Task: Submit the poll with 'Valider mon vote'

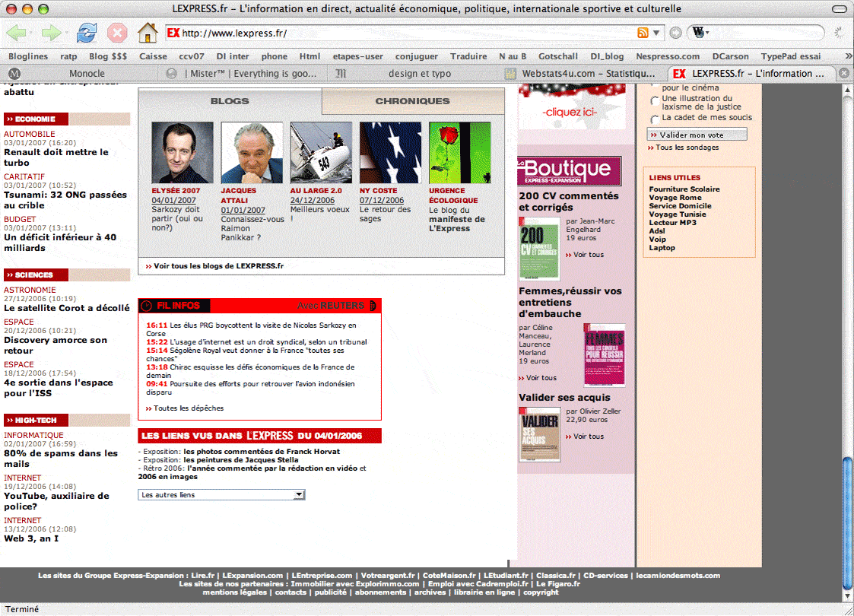Action: [x=697, y=135]
